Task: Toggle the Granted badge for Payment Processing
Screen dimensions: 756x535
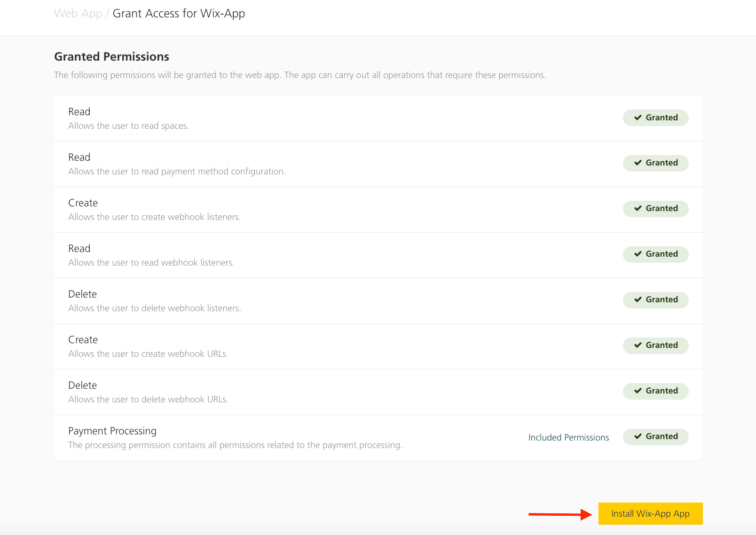Action: pos(655,436)
